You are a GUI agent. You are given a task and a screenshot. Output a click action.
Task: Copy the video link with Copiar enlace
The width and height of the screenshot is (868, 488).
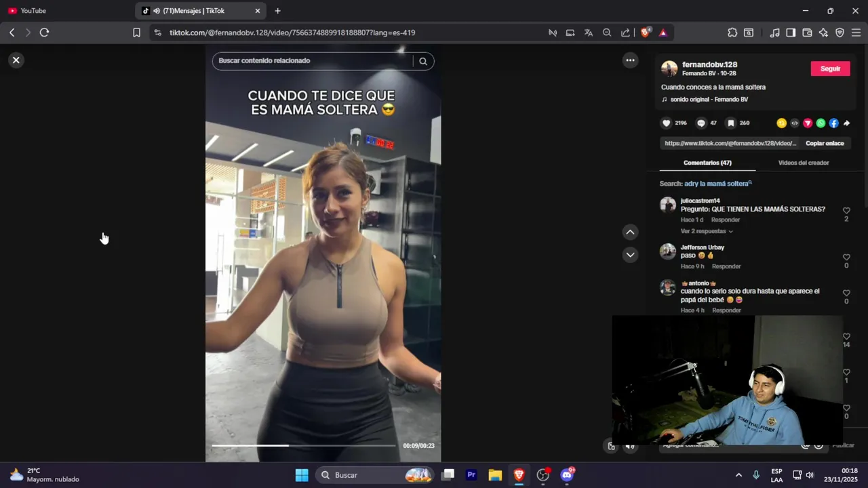coord(825,144)
